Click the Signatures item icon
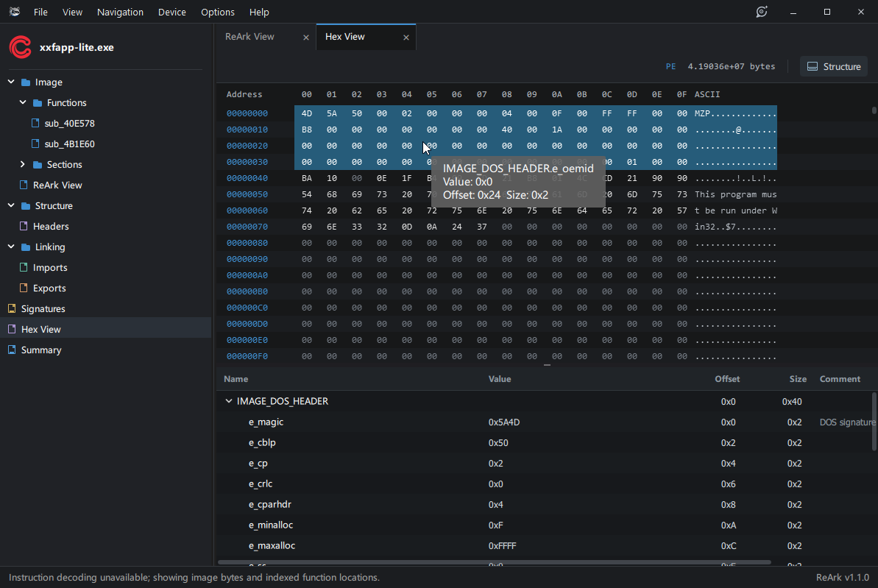Screen dimensions: 878x588 pos(12,308)
